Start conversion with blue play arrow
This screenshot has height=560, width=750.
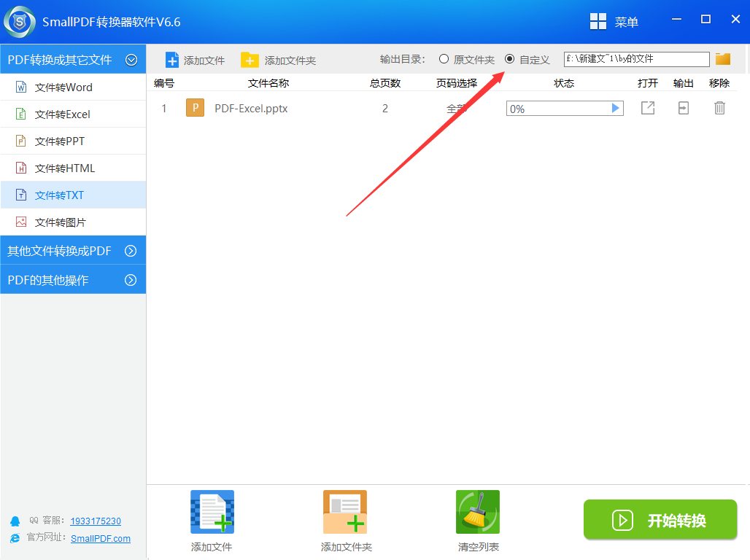pos(616,109)
